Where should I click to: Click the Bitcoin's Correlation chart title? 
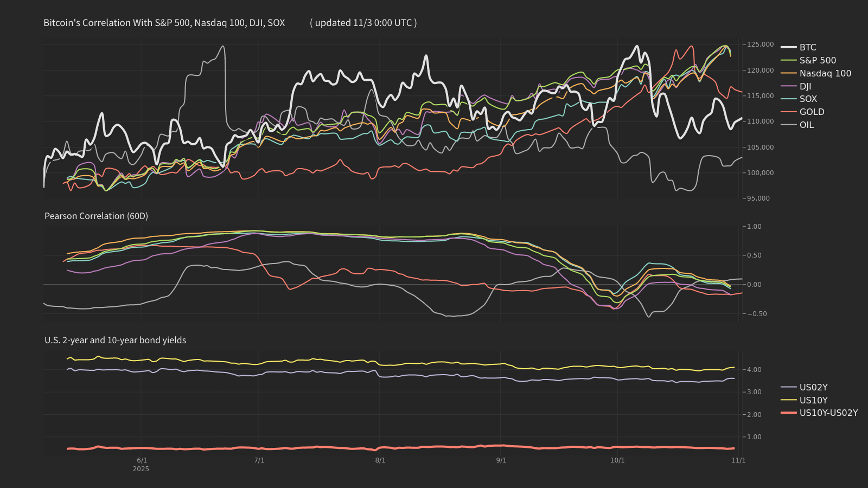pos(164,23)
